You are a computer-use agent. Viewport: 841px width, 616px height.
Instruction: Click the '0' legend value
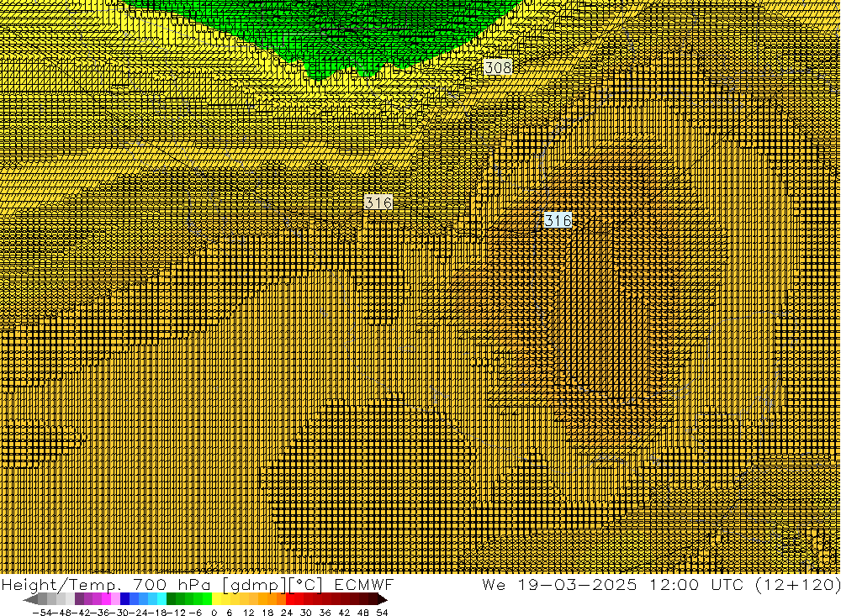214,613
